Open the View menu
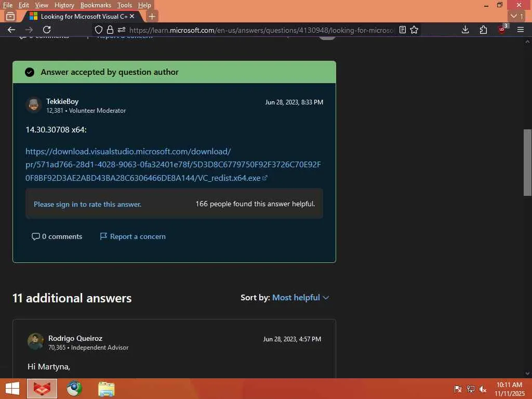Image resolution: width=532 pixels, height=399 pixels. coord(42,5)
